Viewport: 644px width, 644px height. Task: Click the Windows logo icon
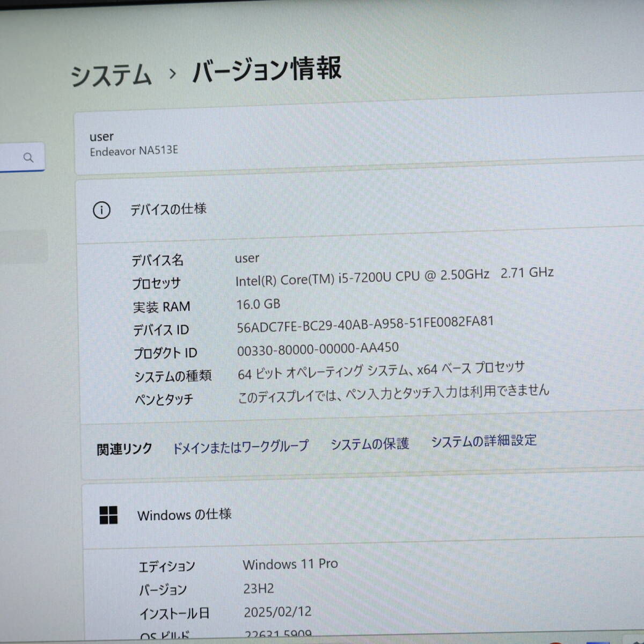(108, 515)
